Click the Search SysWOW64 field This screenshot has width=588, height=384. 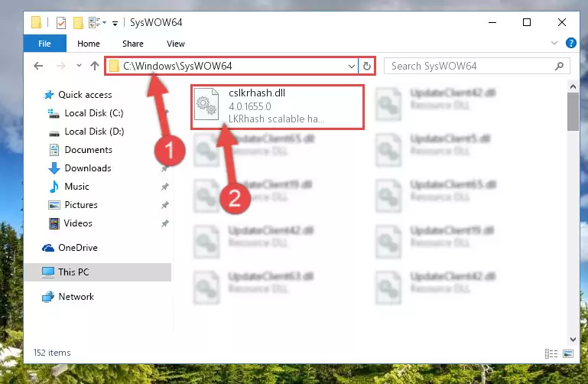pos(476,66)
